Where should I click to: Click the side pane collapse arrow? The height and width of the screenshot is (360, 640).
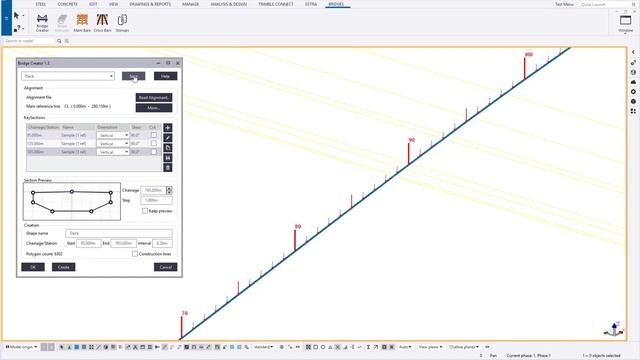click(633, 52)
